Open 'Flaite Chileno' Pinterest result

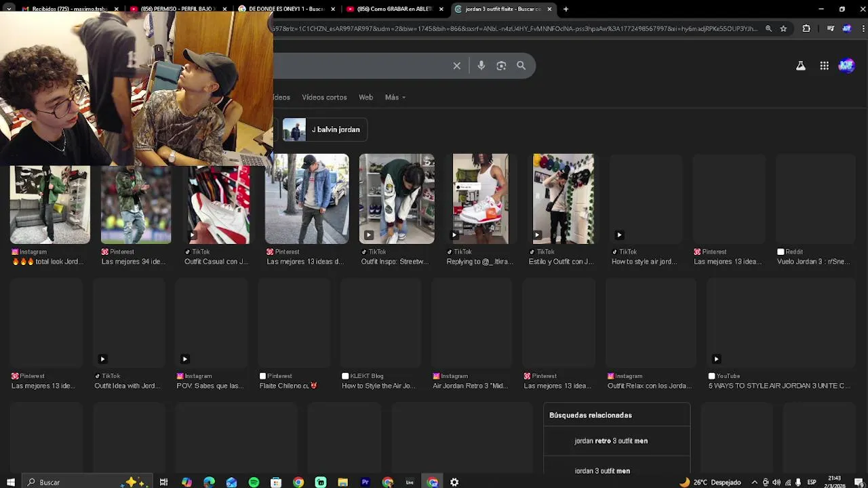288,386
